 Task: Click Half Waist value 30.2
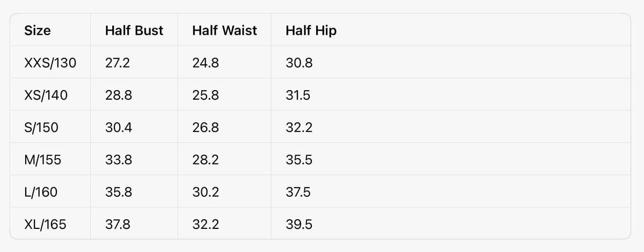pos(206,192)
